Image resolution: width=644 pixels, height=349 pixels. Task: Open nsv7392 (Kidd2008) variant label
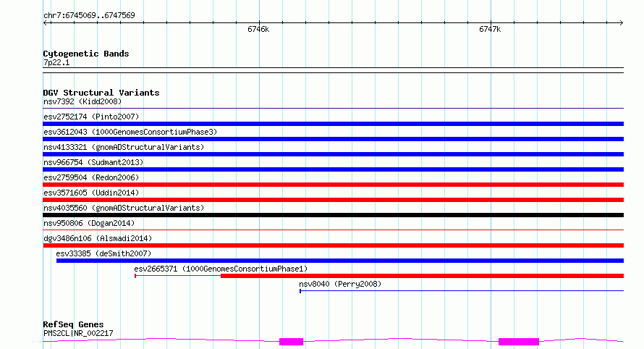tap(82, 101)
